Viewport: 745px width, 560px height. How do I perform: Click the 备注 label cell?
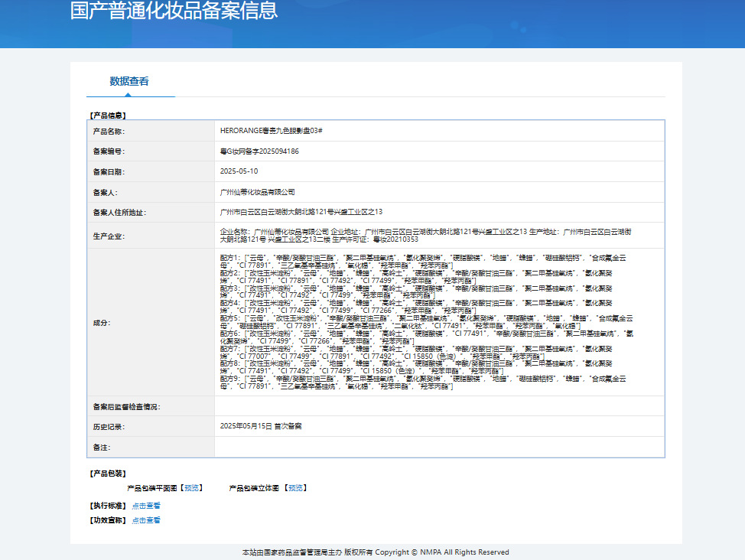point(151,448)
